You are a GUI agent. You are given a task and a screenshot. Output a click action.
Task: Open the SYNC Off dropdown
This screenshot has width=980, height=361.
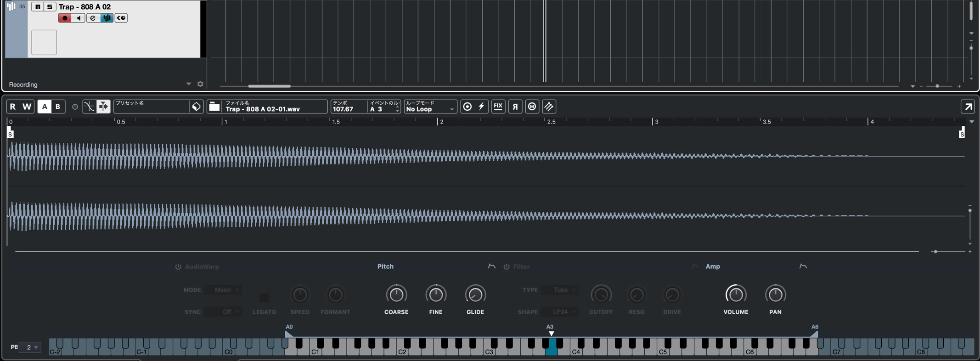click(x=224, y=312)
